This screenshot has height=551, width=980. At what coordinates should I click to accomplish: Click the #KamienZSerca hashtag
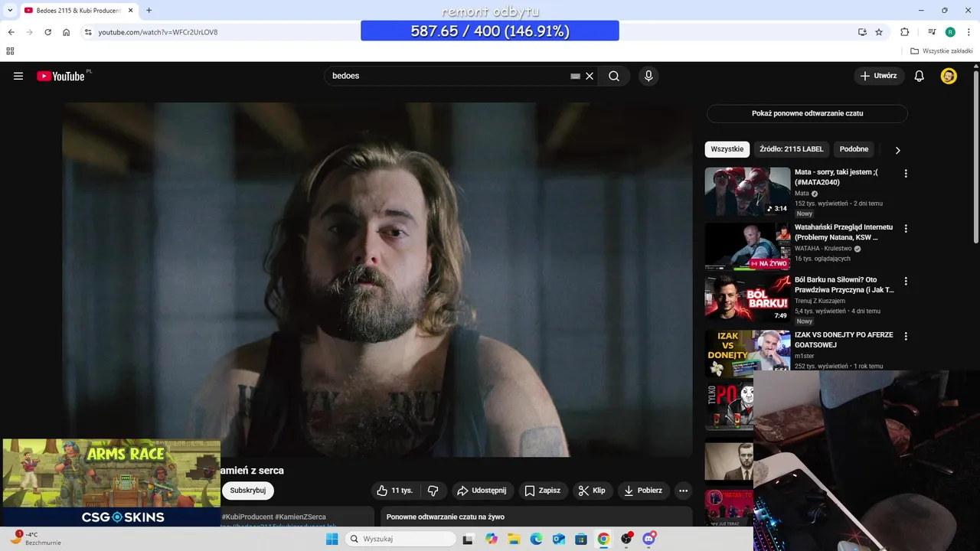[300, 517]
